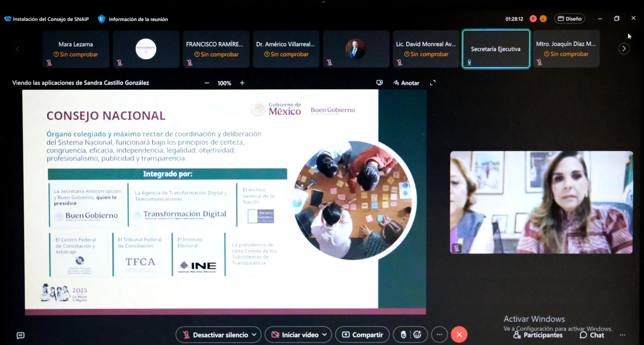Open the Anotar annotation tool

(406, 83)
